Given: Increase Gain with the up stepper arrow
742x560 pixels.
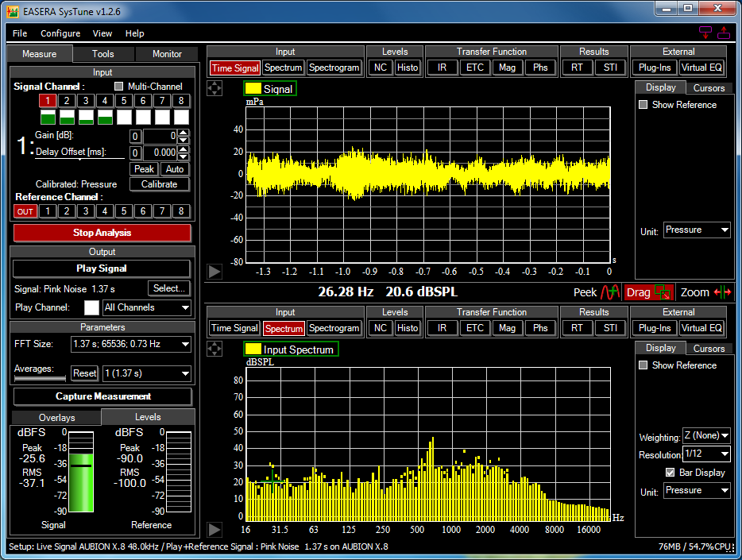Looking at the screenshot, I should pyautogui.click(x=184, y=133).
